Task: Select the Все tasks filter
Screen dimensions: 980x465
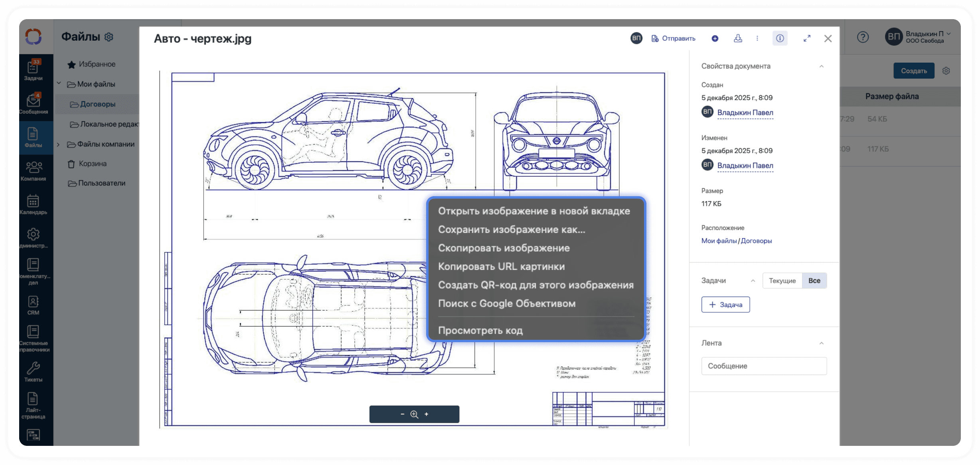Action: click(x=814, y=281)
